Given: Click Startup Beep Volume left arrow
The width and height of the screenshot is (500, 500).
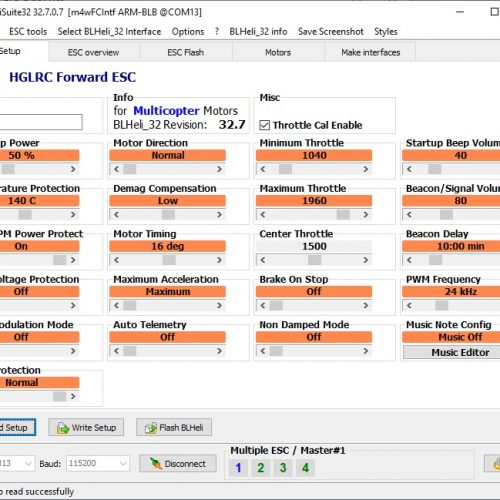Looking at the screenshot, I should coord(409,169).
